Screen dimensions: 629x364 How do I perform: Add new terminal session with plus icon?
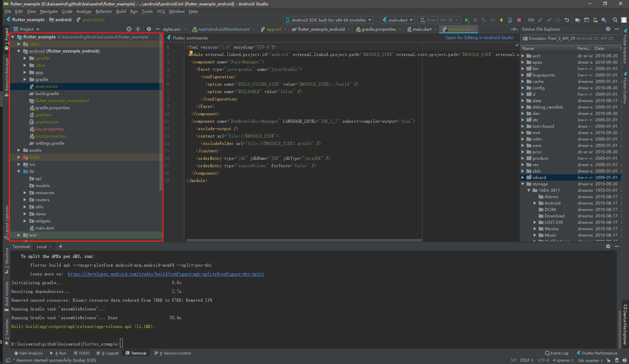pyautogui.click(x=61, y=246)
